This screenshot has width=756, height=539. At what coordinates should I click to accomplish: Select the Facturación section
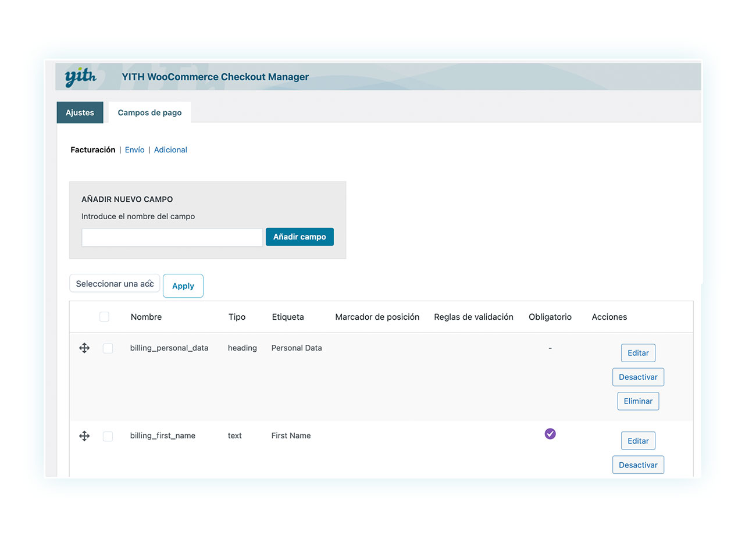point(93,149)
